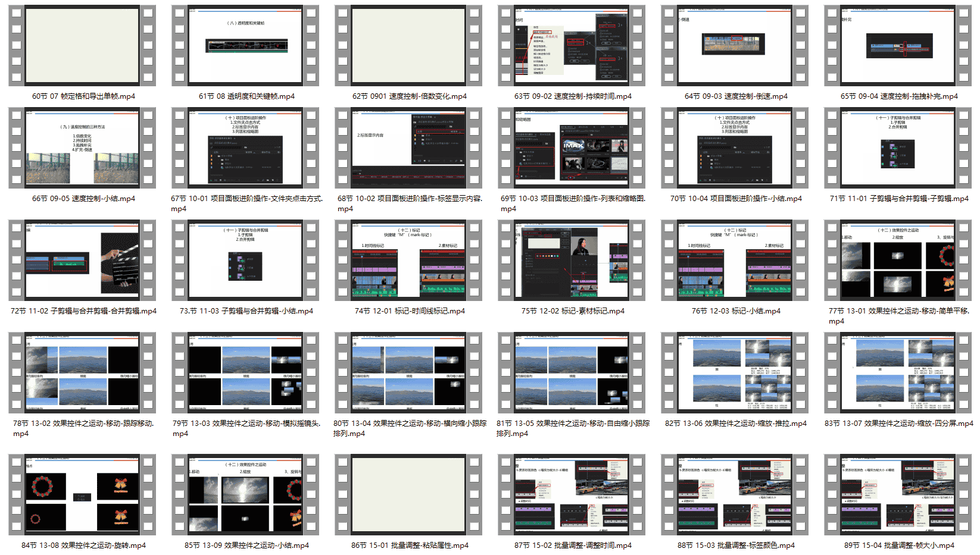The width and height of the screenshot is (980, 555).
Task: Open 69节 10-03 列表和缩略图 thumbnail
Action: click(x=572, y=148)
